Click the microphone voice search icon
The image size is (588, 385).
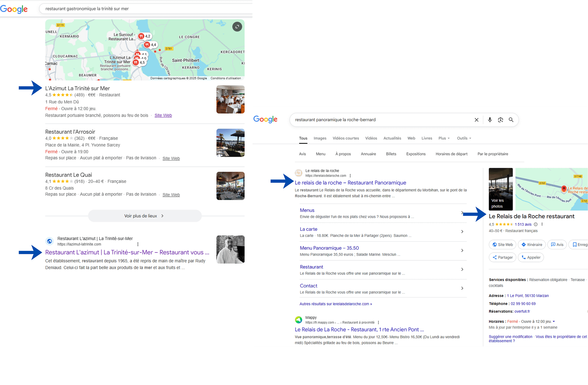coord(490,120)
